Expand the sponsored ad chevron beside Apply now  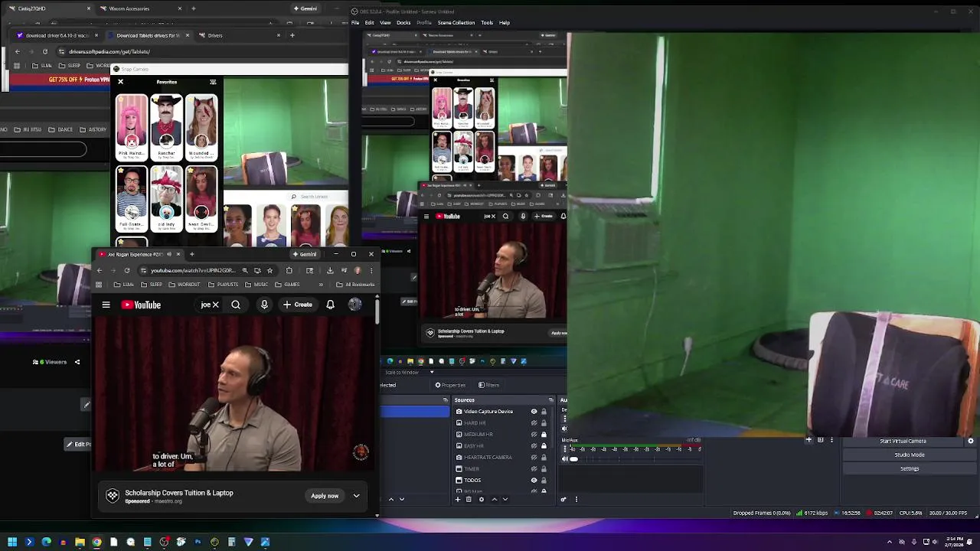(x=356, y=496)
